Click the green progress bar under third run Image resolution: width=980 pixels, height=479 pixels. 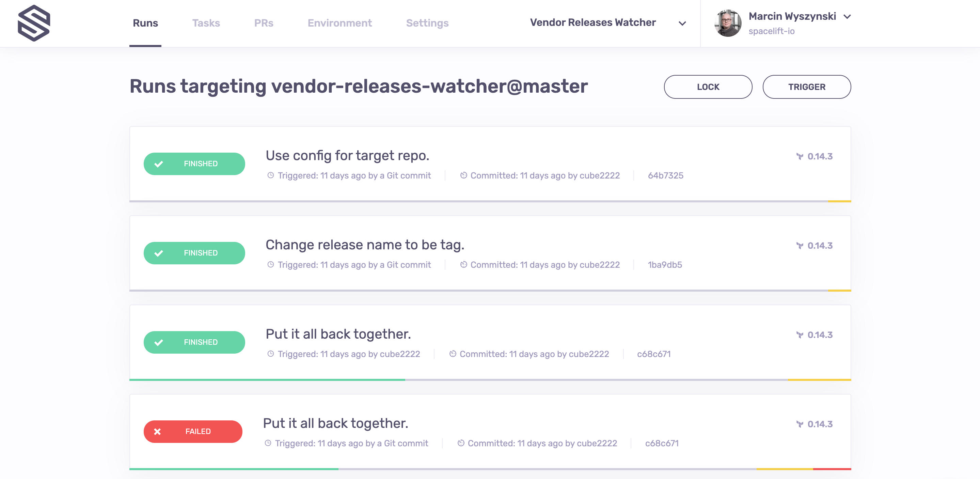pyautogui.click(x=267, y=380)
